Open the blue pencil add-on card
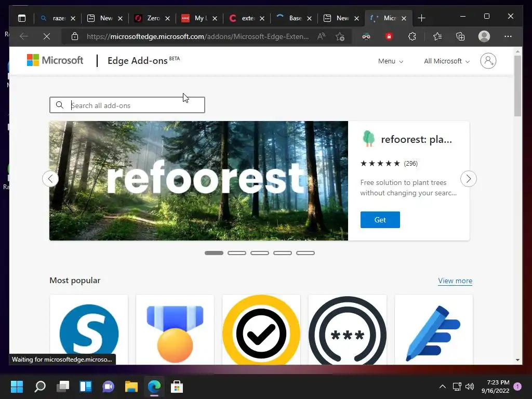The width and height of the screenshot is (532, 399). pyautogui.click(x=434, y=330)
